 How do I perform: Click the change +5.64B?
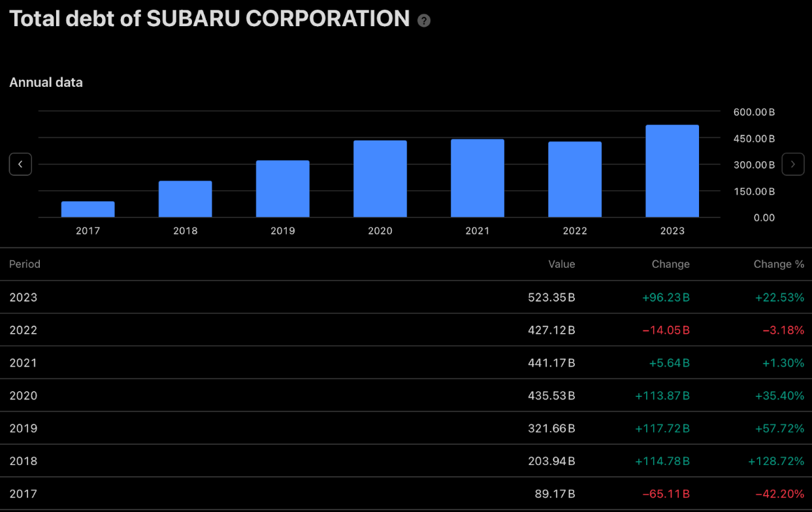pos(669,363)
